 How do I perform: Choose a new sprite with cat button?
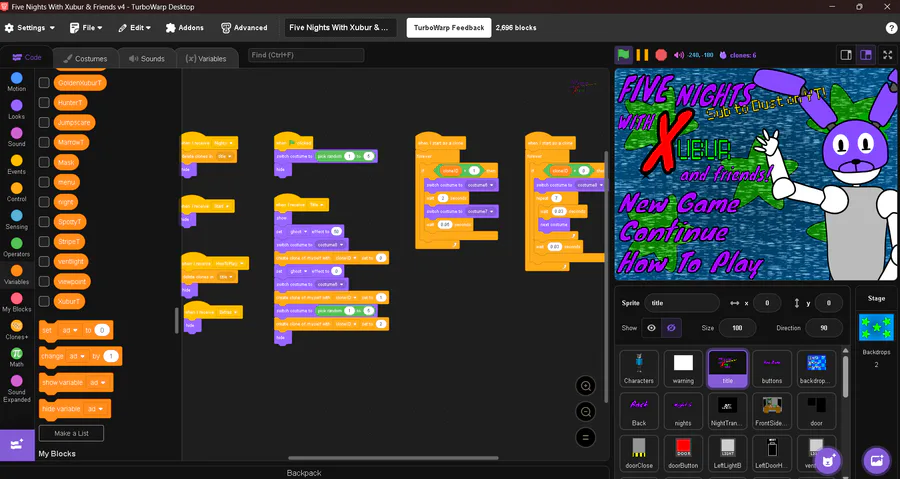pyautogui.click(x=827, y=460)
